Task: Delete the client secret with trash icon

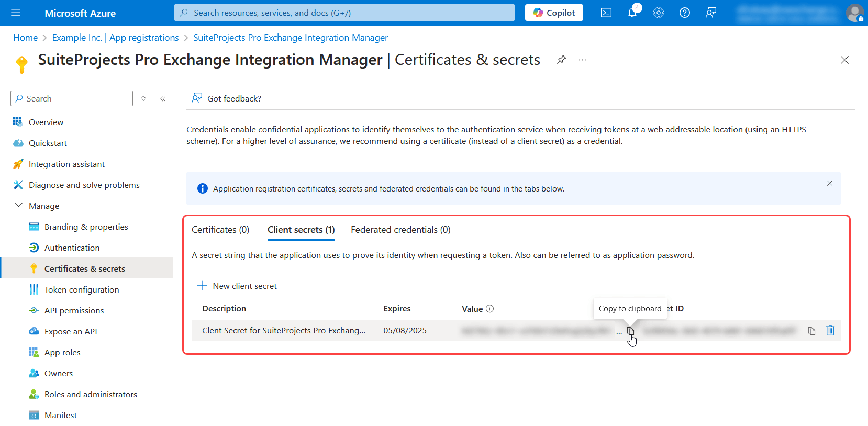Action: 830,330
